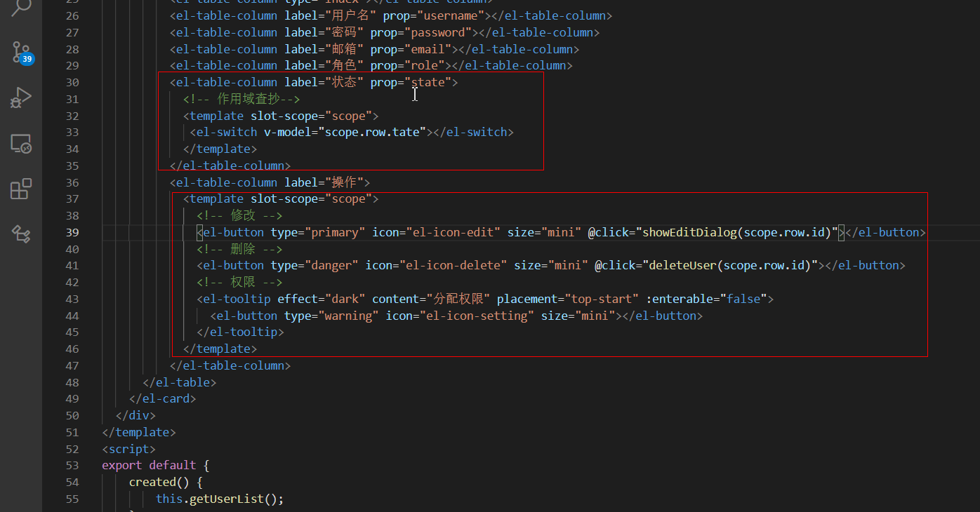Click the "warning" type value
Viewport: 980px width, 512px height.
(x=348, y=316)
